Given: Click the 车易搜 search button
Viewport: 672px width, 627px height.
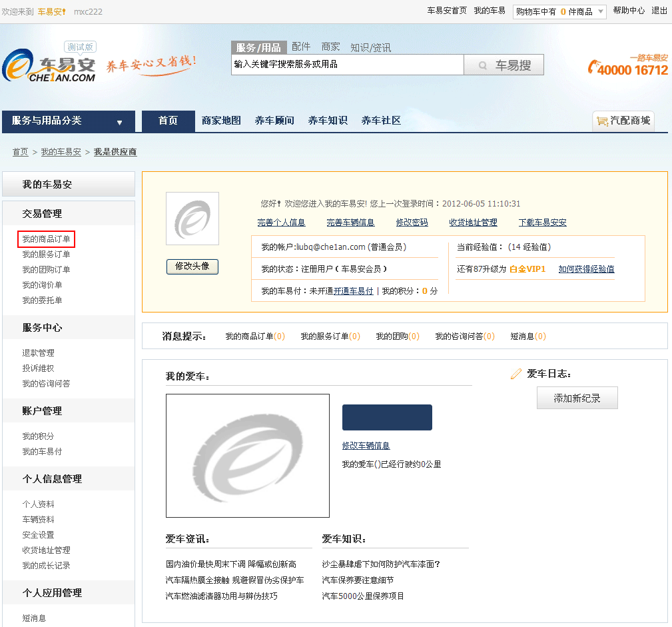Looking at the screenshot, I should [x=504, y=65].
